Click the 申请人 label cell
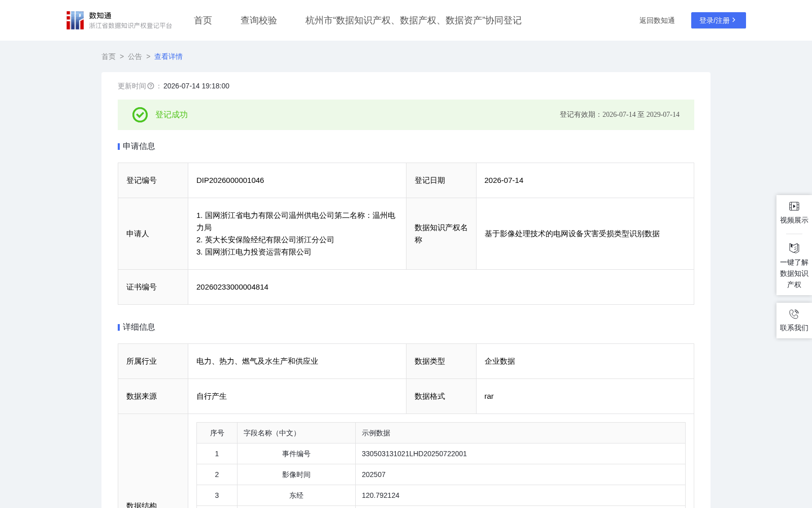Viewport: 812px width, 508px height. click(153, 234)
